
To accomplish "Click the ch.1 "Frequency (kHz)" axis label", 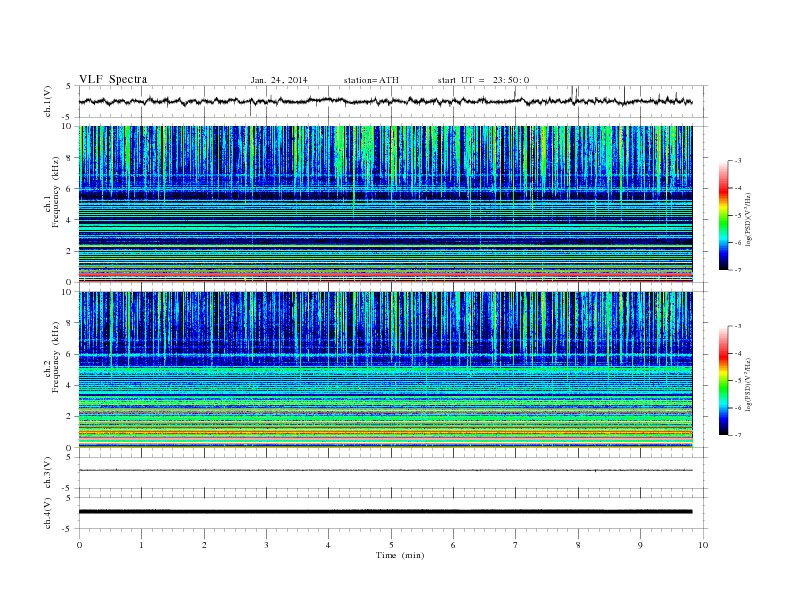I will [55, 192].
